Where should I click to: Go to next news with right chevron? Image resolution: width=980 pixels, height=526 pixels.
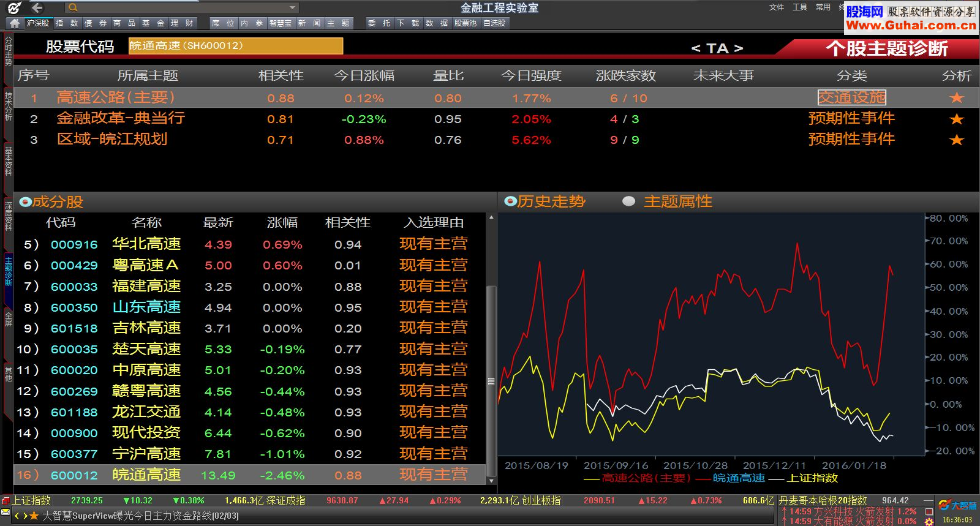(25, 516)
